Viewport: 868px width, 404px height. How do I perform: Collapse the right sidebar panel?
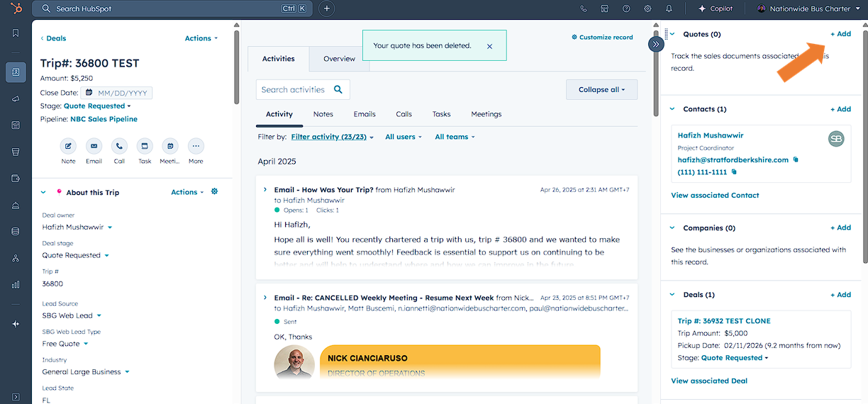656,44
